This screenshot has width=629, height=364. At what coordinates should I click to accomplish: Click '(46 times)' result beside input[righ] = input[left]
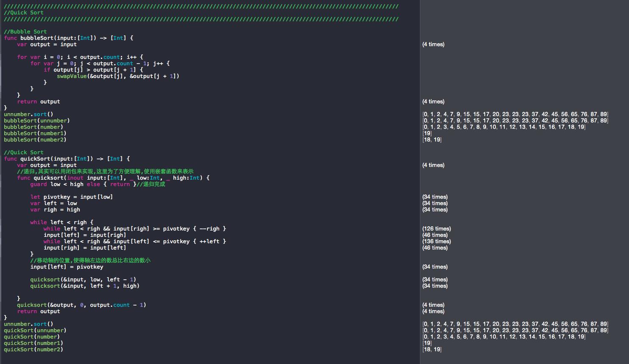(435, 248)
